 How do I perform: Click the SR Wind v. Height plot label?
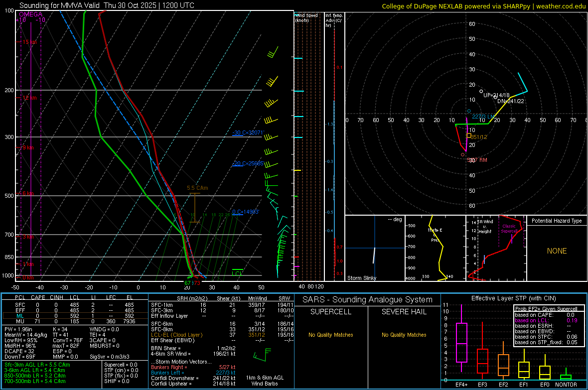click(485, 227)
